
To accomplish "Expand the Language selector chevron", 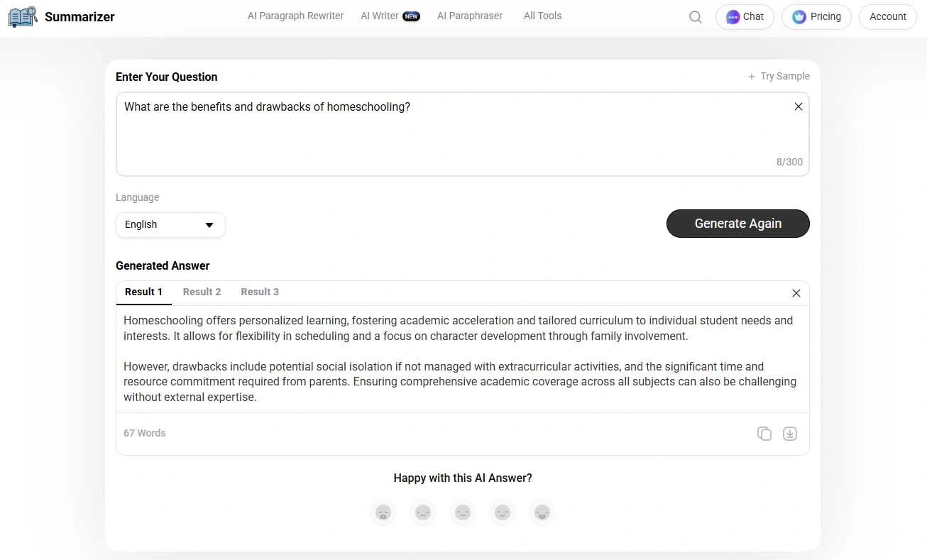I will point(210,224).
